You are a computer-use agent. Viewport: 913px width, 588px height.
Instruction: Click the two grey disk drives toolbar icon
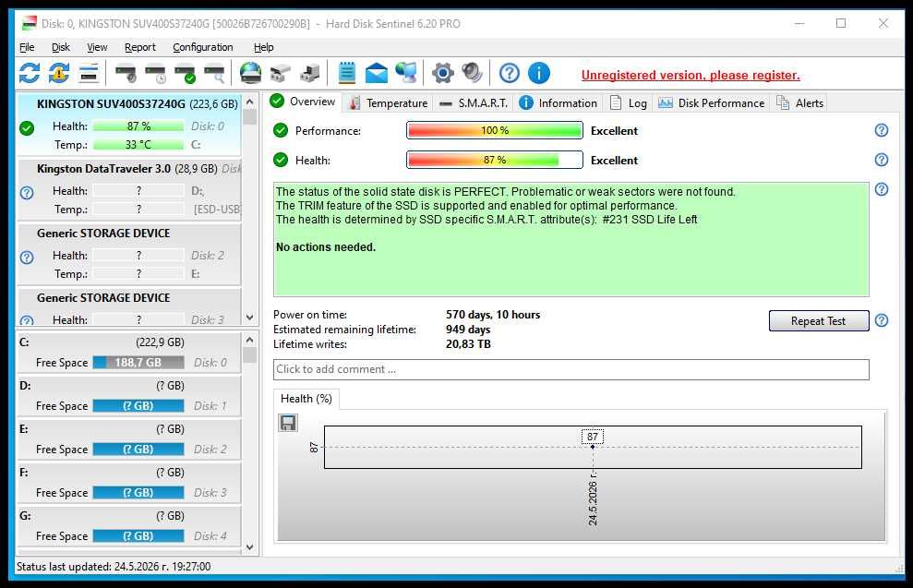point(280,74)
